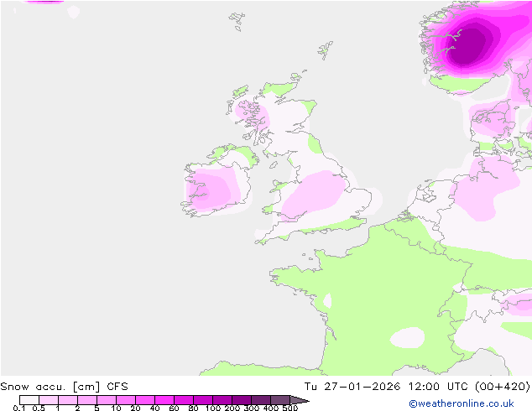Viewport: 532px width, 411px height.
Task: Click the '100' legend label
Action: click(x=213, y=408)
